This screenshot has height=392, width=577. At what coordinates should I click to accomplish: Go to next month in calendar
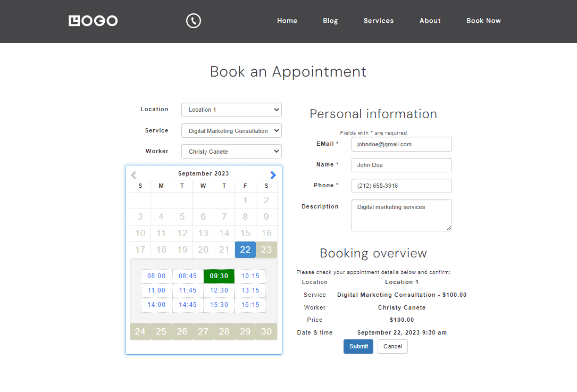click(x=273, y=175)
